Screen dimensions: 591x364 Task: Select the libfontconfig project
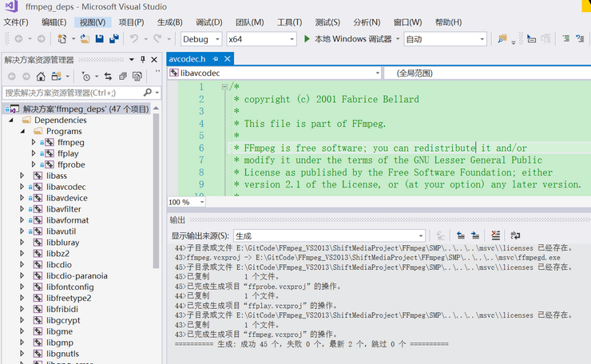pyautogui.click(x=70, y=287)
